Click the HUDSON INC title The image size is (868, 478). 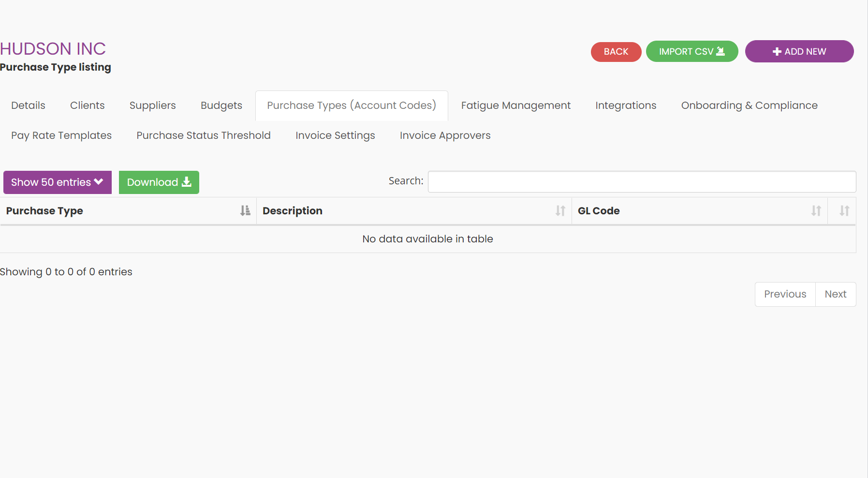click(53, 49)
